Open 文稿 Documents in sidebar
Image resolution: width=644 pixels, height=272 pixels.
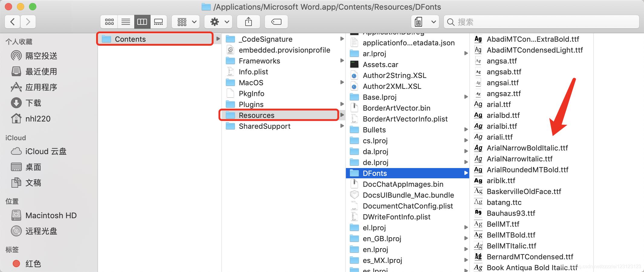point(26,183)
